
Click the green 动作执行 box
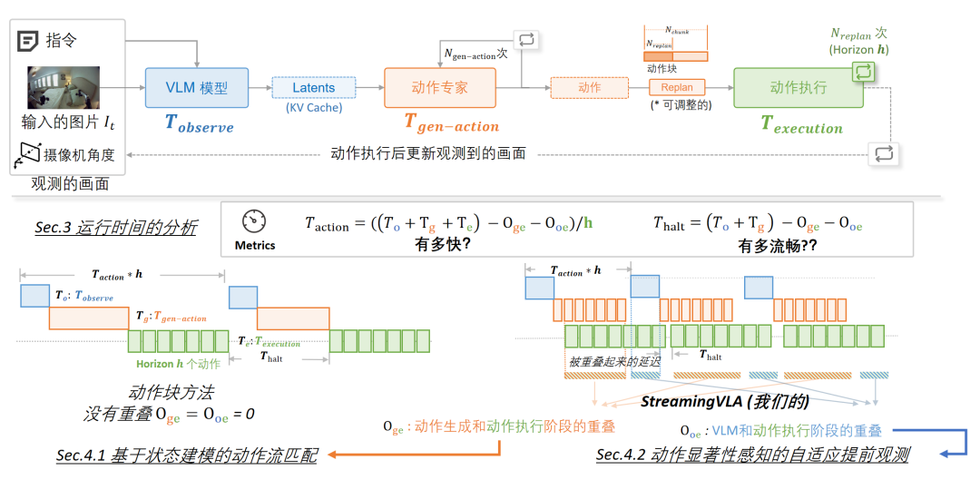click(x=799, y=88)
